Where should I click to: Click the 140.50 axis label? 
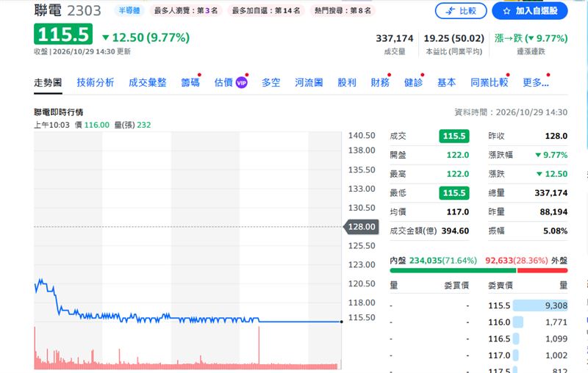coord(362,136)
